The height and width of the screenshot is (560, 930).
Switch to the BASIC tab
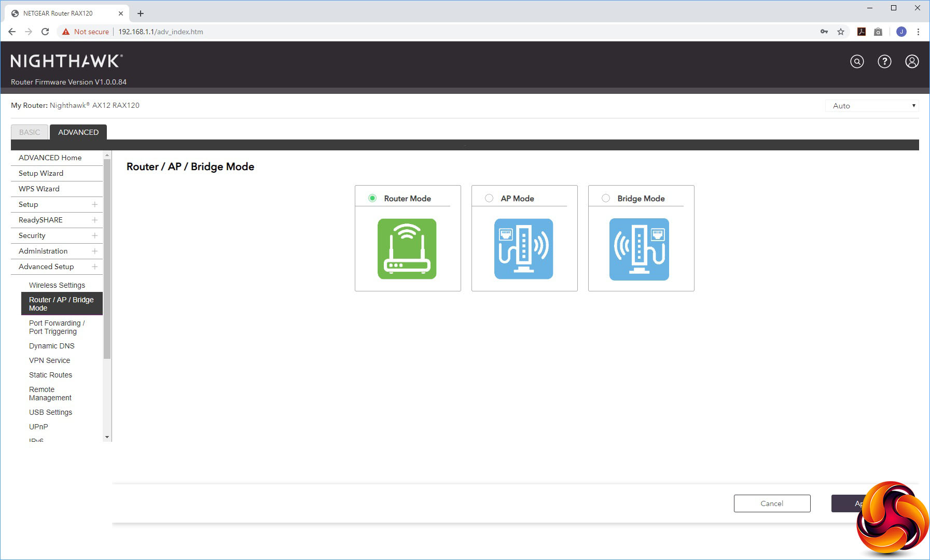(x=30, y=132)
